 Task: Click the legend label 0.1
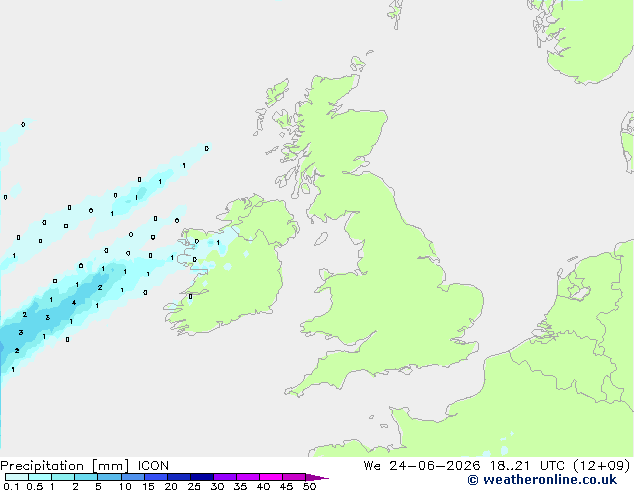point(11,486)
